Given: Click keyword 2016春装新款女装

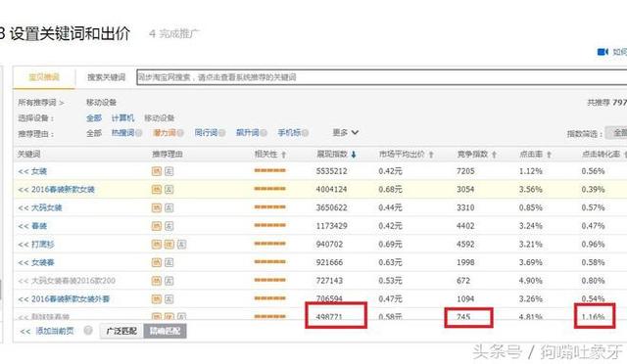Looking at the screenshot, I should click(x=63, y=190).
